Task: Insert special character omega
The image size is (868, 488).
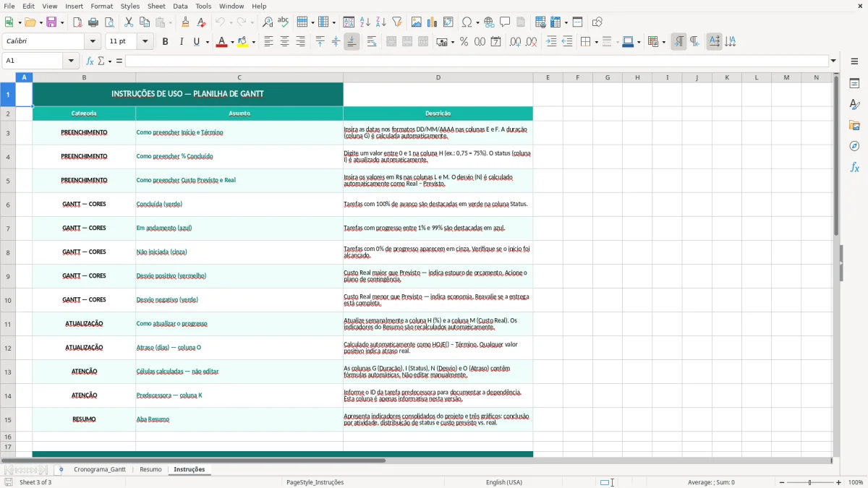Action: (x=467, y=22)
